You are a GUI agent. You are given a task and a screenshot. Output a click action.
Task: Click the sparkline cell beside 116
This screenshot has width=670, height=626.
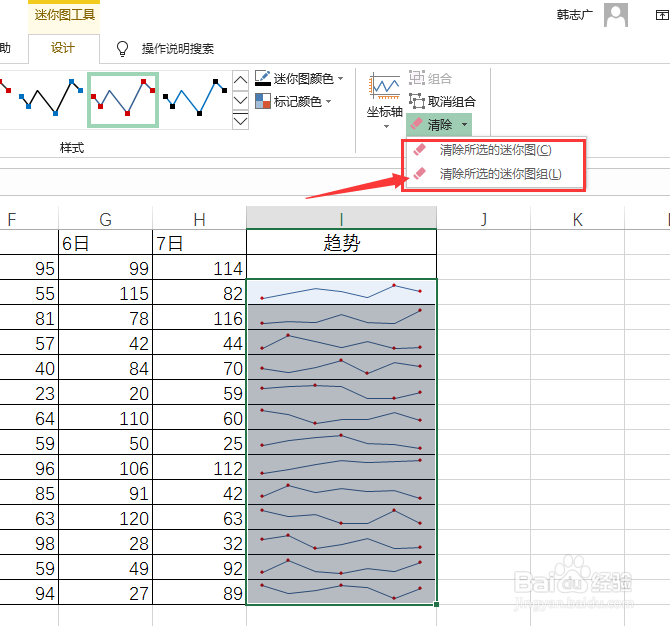341,317
